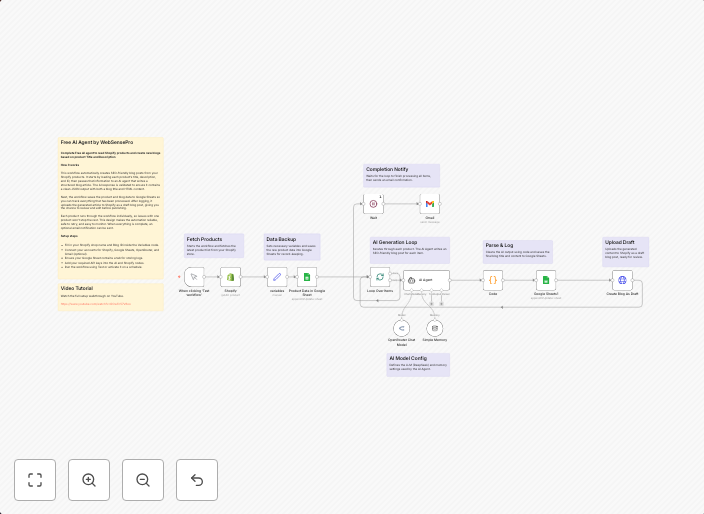
Task: Open the Product Data in Google Sheet node
Action: click(307, 277)
